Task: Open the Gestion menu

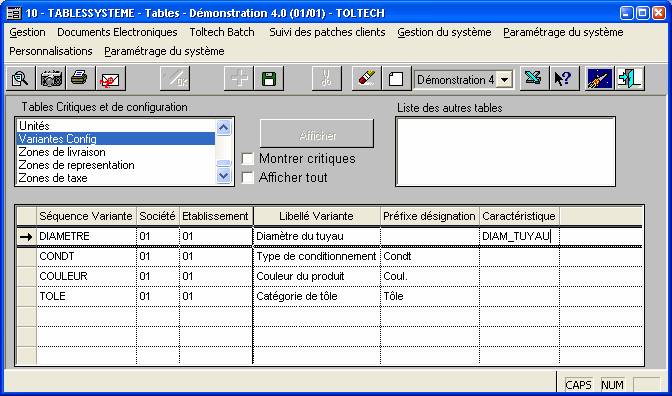Action: (27, 32)
